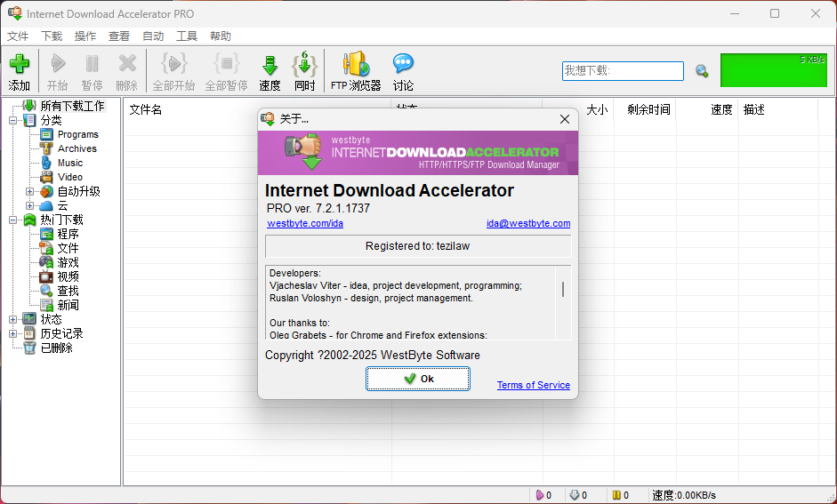Click the Start All toolbar icon
The height and width of the screenshot is (504, 837).
173,64
